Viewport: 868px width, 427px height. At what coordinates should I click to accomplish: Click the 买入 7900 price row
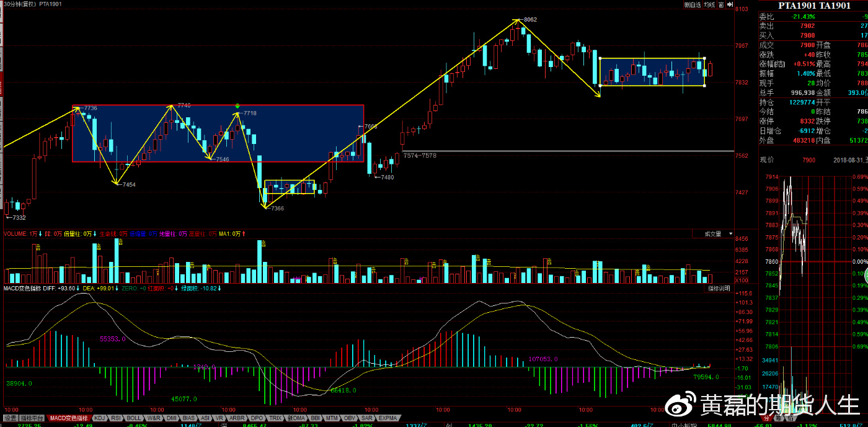[813, 36]
